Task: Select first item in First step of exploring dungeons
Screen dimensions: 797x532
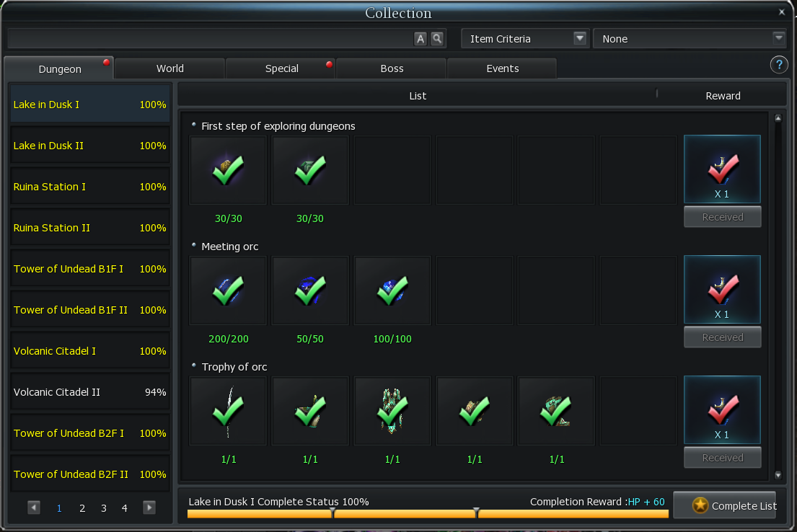Action: (x=228, y=171)
